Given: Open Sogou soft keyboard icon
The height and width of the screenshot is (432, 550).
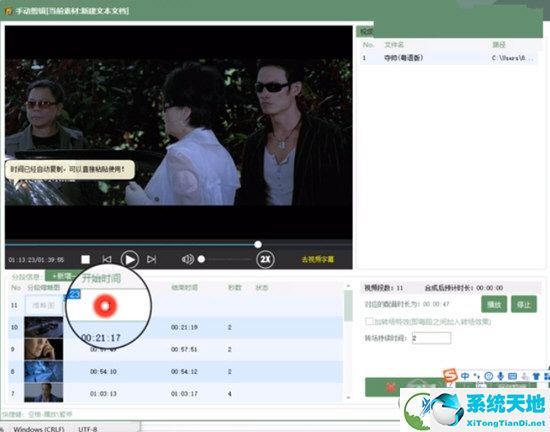Looking at the screenshot, I should click(512, 377).
